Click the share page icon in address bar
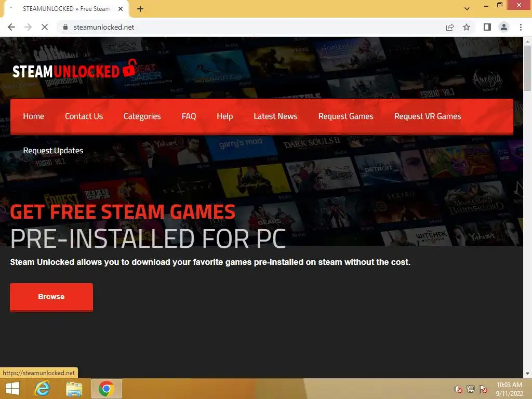Image resolution: width=532 pixels, height=399 pixels. [450, 27]
